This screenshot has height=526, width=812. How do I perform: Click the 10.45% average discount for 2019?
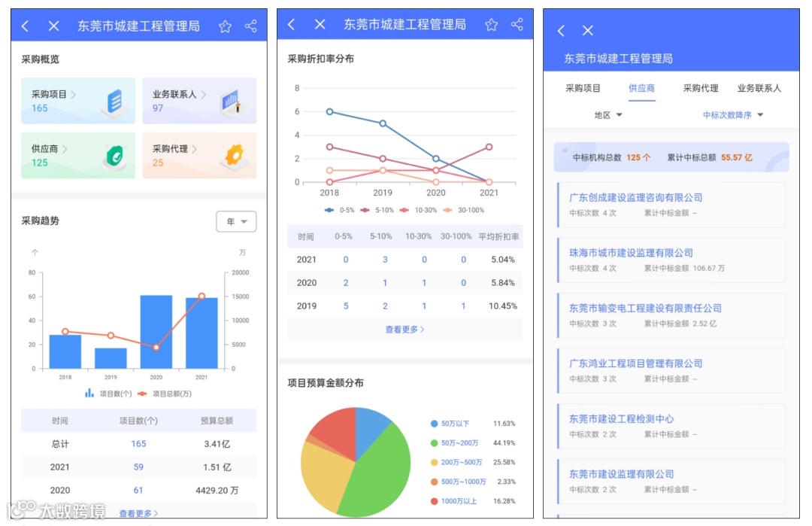pyautogui.click(x=503, y=306)
